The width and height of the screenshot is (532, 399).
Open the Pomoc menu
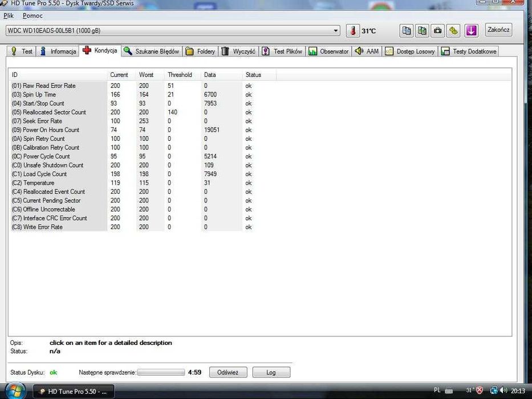coord(33,15)
